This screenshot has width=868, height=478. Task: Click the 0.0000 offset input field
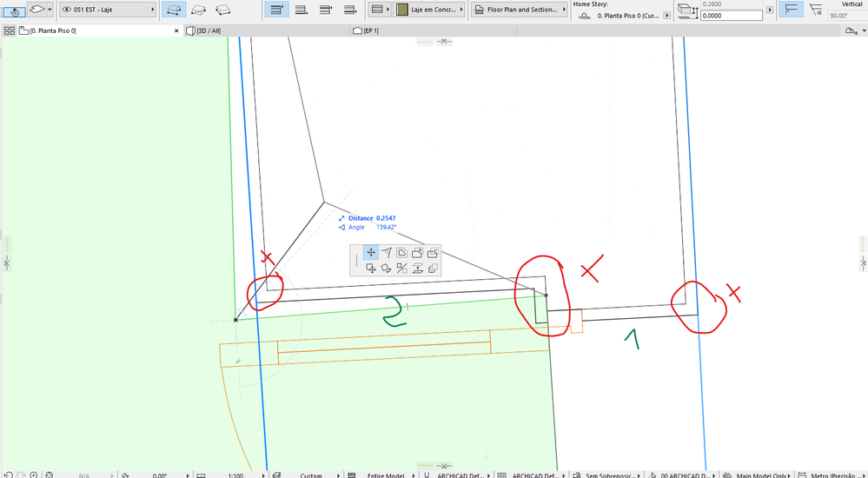tap(732, 16)
